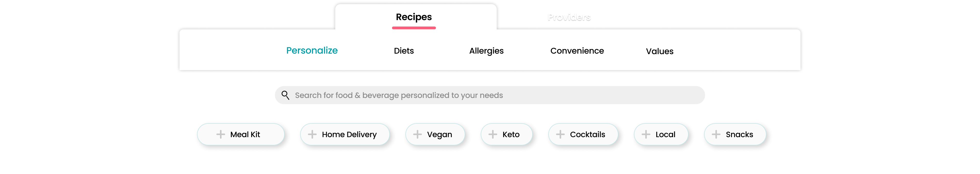
Task: Click the magnifying glass search icon
Action: (285, 95)
